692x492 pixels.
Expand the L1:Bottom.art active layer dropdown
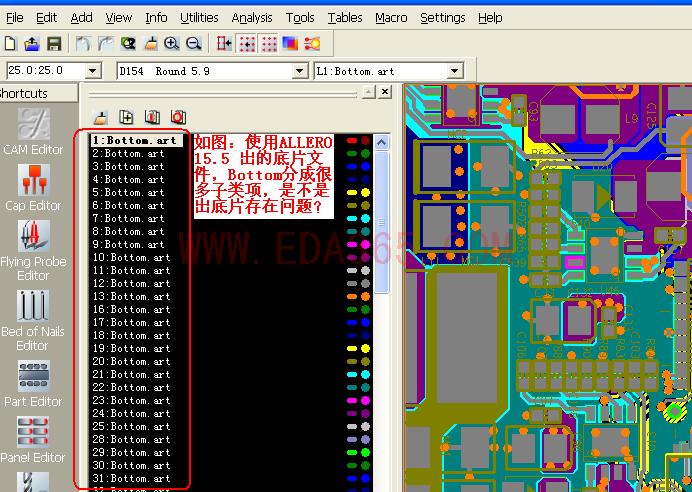point(455,71)
